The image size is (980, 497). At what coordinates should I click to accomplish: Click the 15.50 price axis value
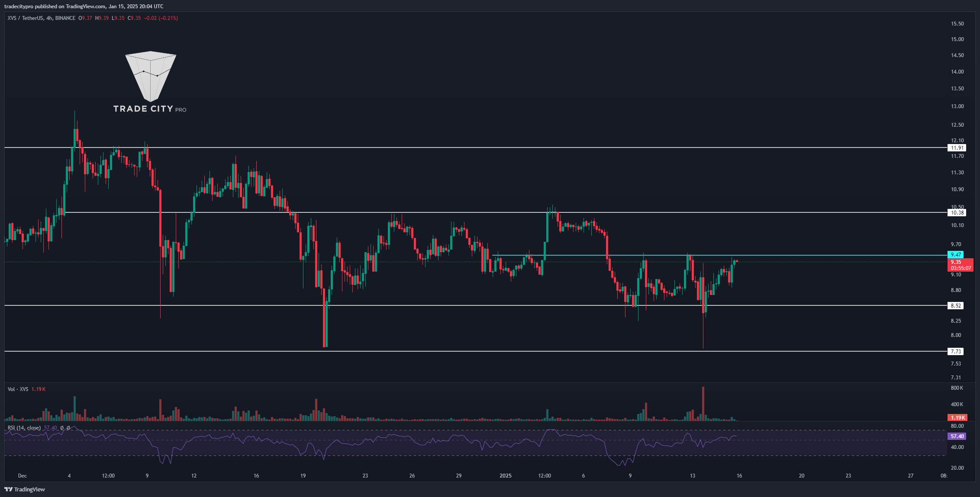click(957, 24)
